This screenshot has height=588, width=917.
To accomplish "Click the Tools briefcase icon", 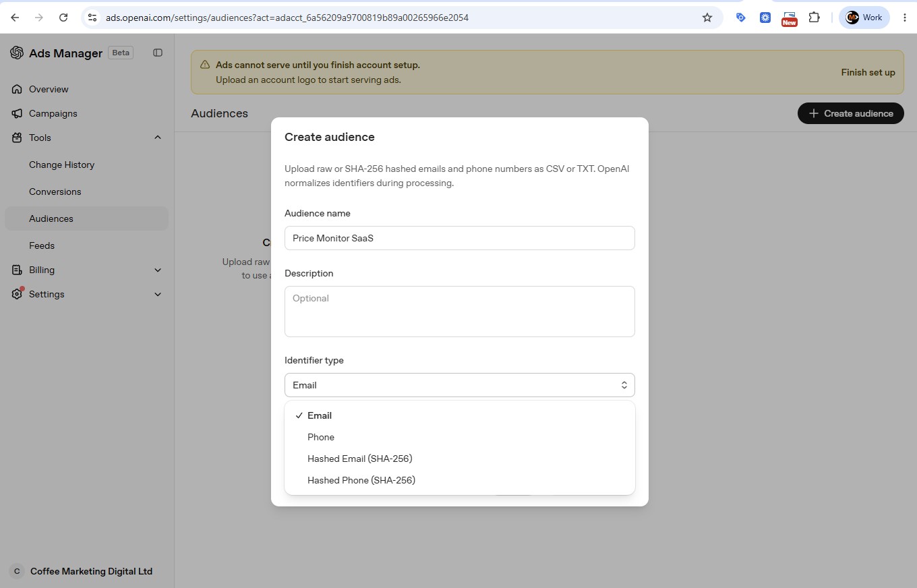I will coord(17,138).
